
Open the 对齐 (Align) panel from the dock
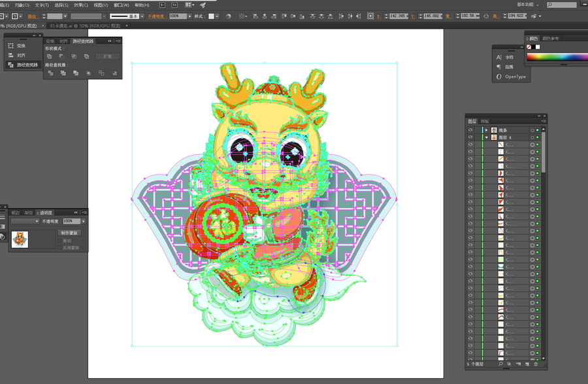pos(17,55)
